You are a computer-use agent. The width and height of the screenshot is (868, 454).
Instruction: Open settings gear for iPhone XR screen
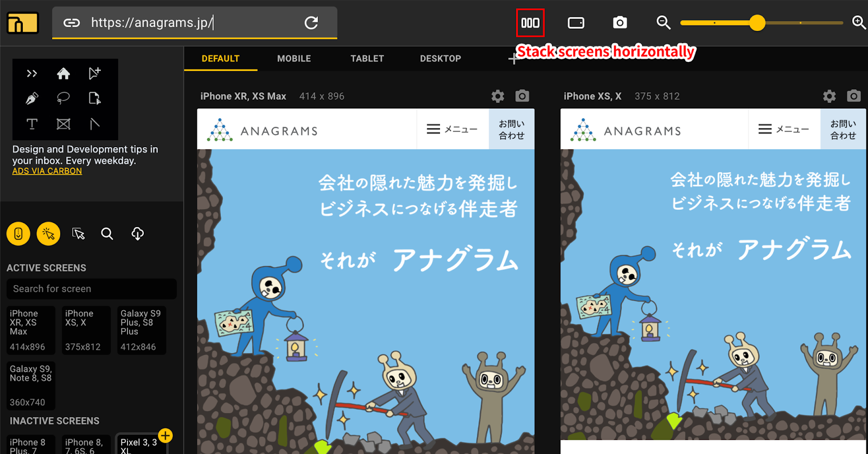(x=497, y=96)
